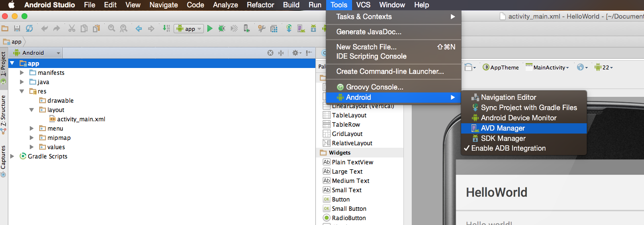Open the locale globe dropdown
The height and width of the screenshot is (225, 644).
[582, 67]
